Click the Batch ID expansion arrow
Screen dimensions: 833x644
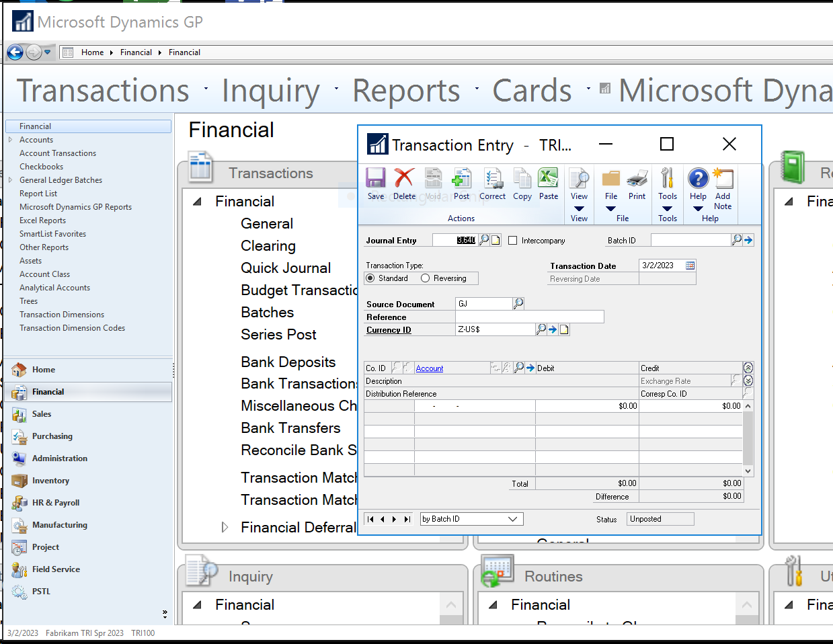748,240
